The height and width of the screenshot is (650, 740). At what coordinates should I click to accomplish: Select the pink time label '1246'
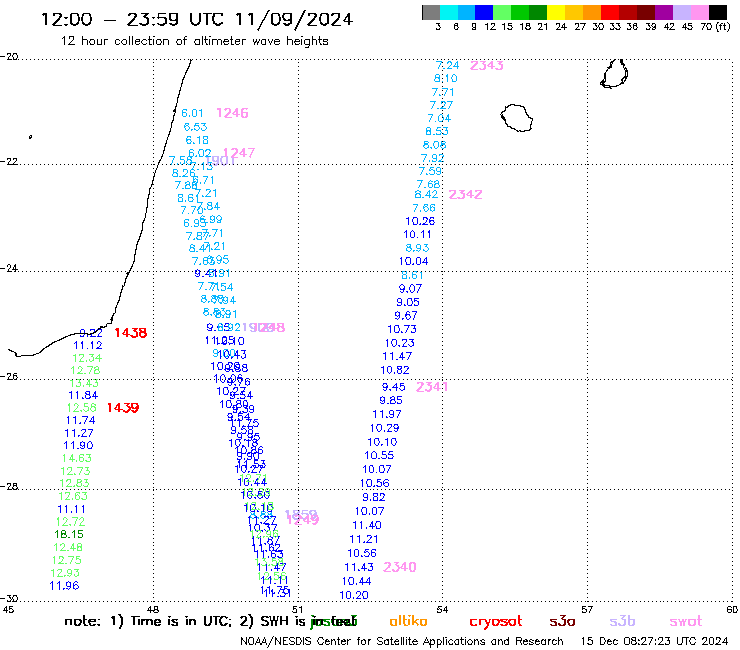click(232, 113)
